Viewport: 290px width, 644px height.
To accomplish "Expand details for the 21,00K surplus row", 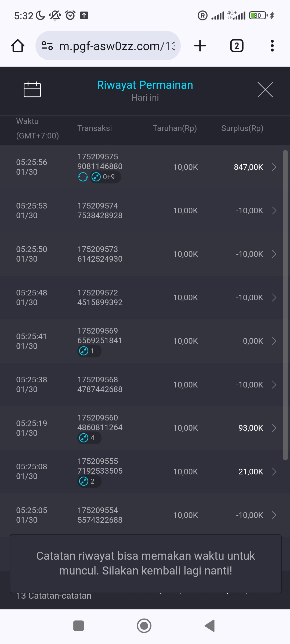I will click(274, 471).
